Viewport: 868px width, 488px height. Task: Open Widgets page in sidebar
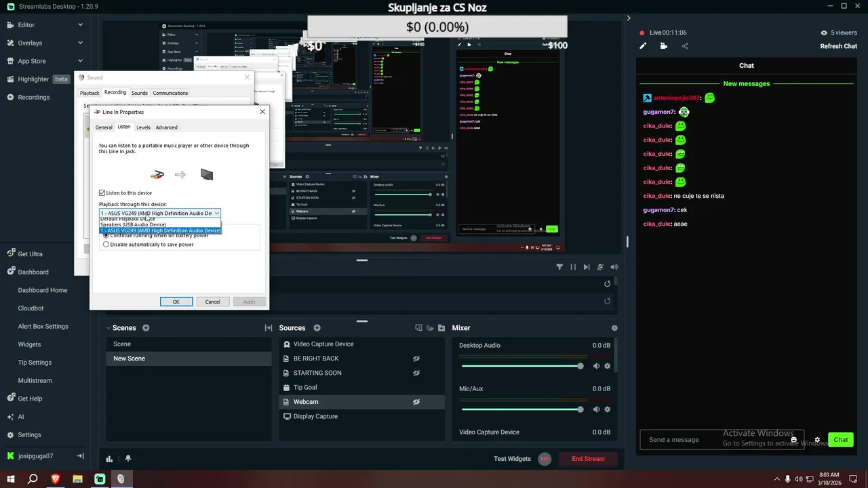point(29,344)
